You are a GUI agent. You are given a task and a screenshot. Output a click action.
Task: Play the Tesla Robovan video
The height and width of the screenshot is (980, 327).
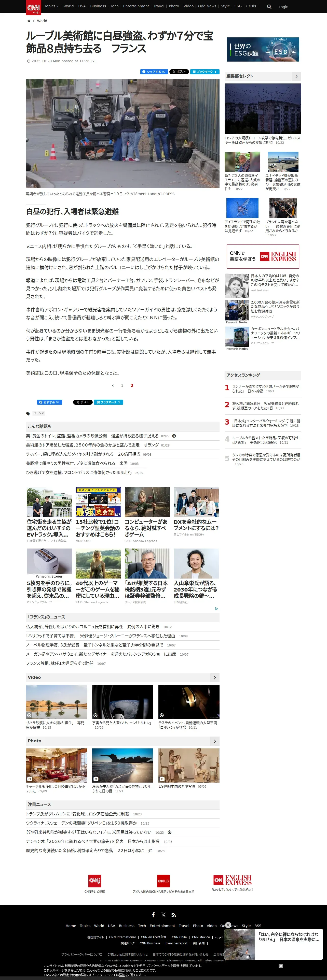pos(189,702)
